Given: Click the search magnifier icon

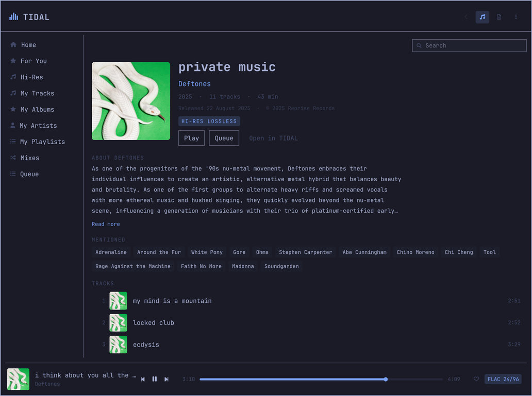Looking at the screenshot, I should click(x=419, y=45).
